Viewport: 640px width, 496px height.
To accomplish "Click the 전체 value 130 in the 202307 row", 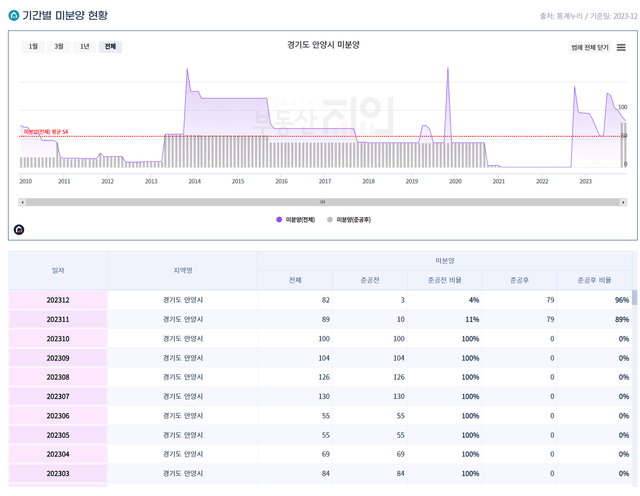I will (x=324, y=396).
